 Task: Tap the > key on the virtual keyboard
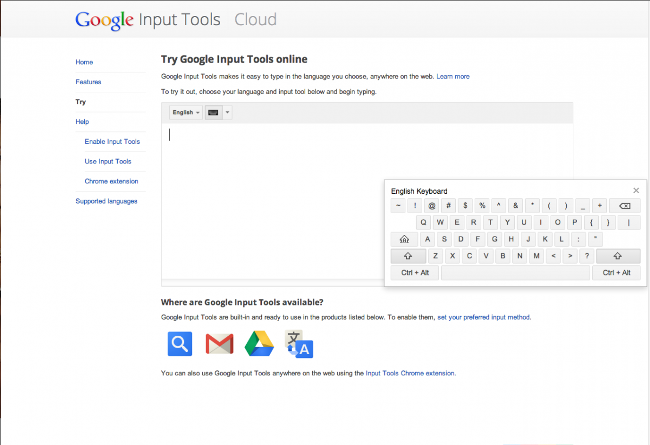(x=570, y=256)
